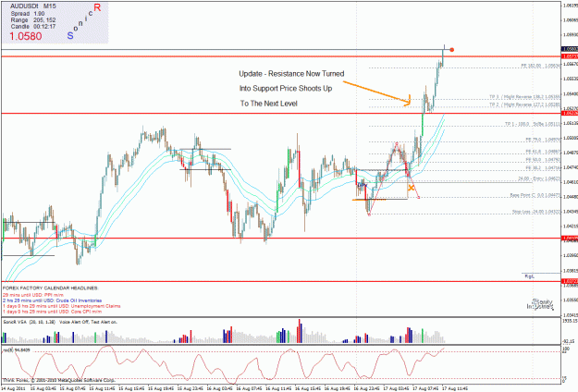
Task: Click the TP 3 Might Reverse 138.2 label
Action: [x=525, y=96]
